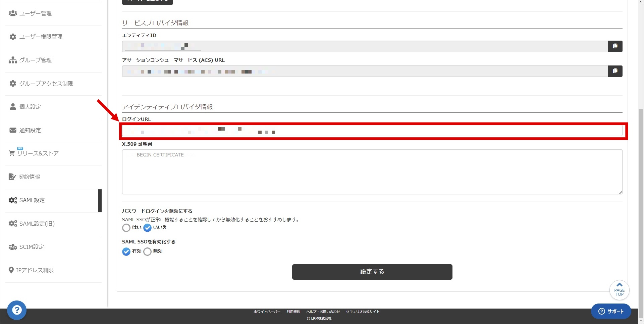The height and width of the screenshot is (324, 644).
Task: Click the エンティティID read-only field
Action: point(365,46)
